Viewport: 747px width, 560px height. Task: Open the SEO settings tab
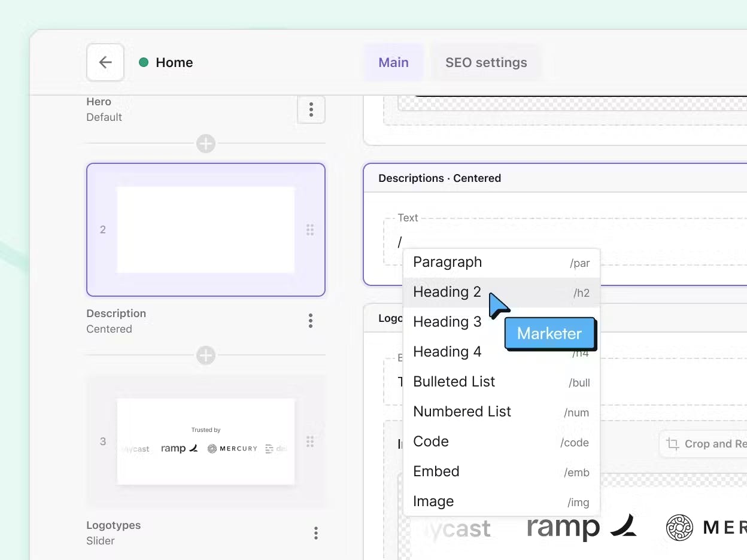pos(486,62)
